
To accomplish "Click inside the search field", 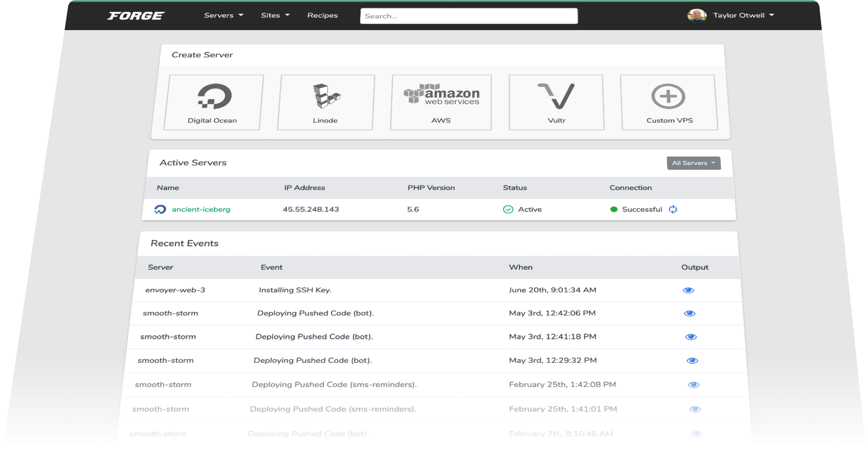I will [468, 16].
